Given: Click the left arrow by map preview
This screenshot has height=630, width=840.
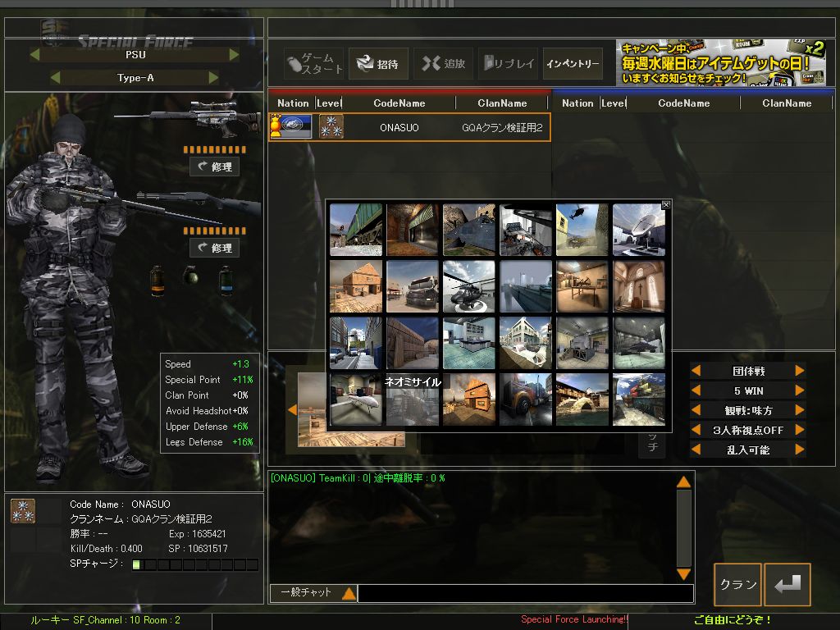Looking at the screenshot, I should coord(292,410).
